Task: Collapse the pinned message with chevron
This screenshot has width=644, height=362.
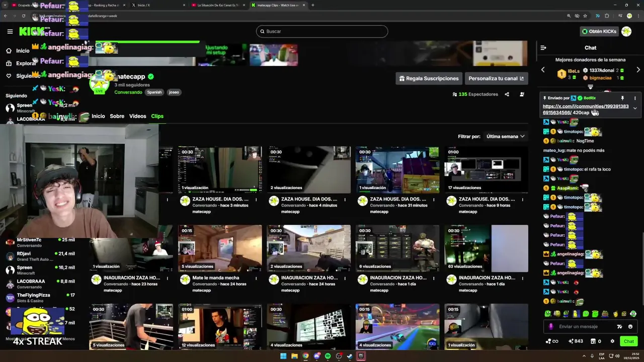Action: pos(635,109)
